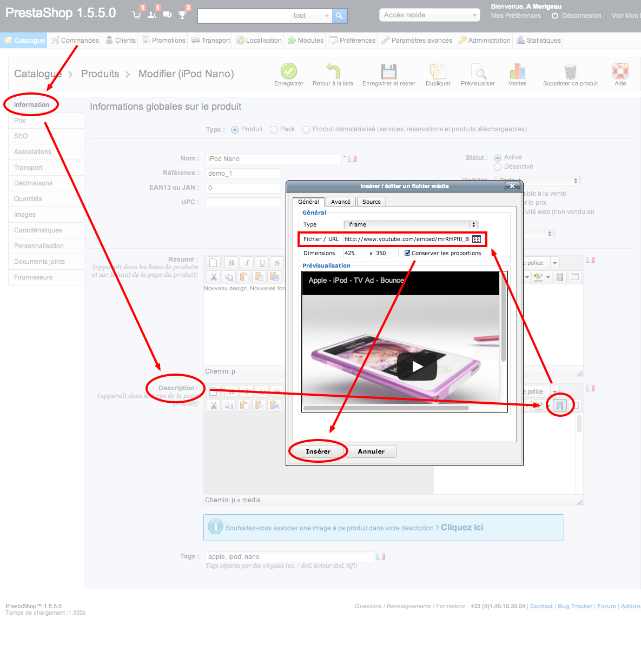Play the iPod video preview

[417, 367]
